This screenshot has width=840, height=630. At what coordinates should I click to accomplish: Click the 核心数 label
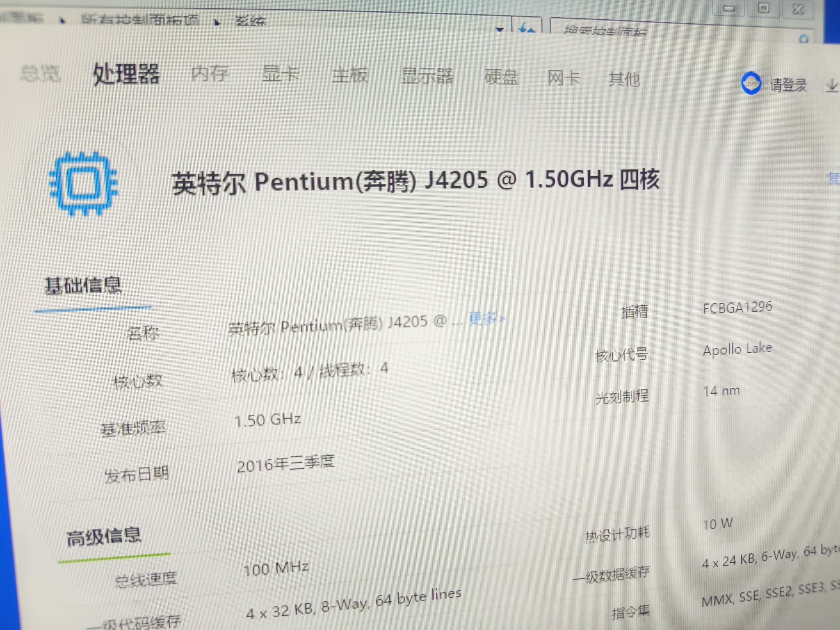[138, 381]
